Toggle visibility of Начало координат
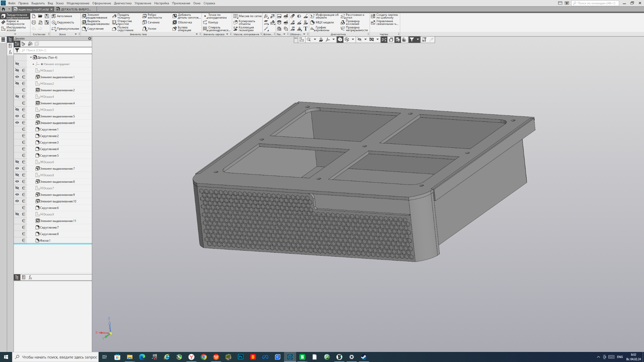Screen dimensions: 644x362 tap(17, 64)
